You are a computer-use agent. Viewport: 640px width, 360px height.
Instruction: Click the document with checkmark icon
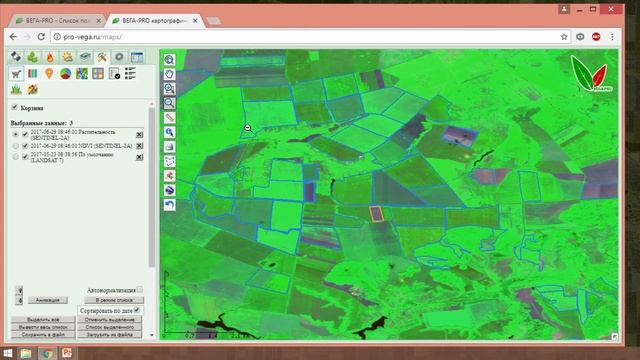pyautogui.click(x=114, y=73)
